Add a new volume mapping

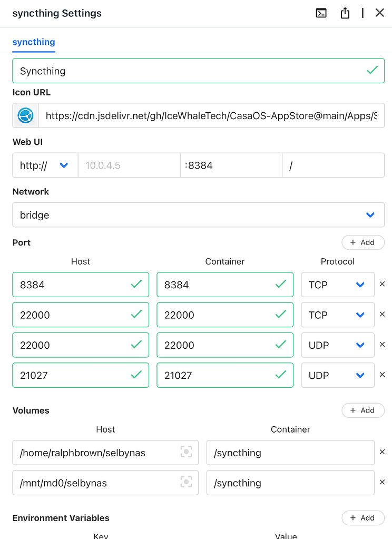coord(362,410)
